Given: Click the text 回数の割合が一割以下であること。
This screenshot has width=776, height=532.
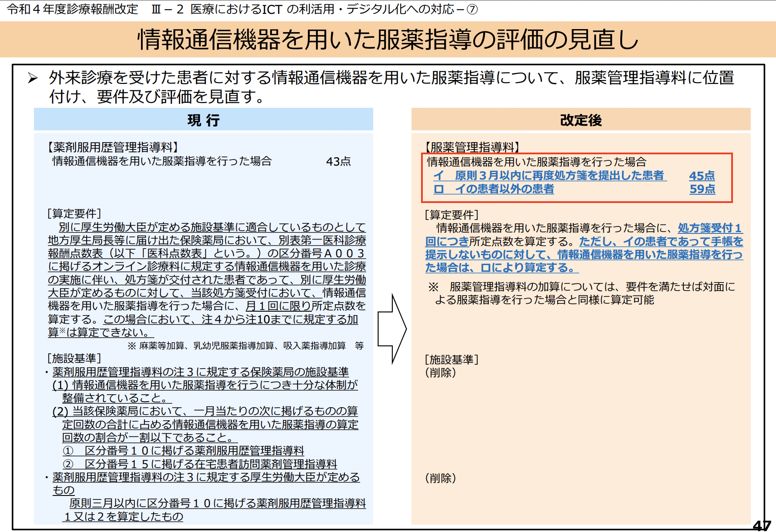Looking at the screenshot, I should 150,437.
